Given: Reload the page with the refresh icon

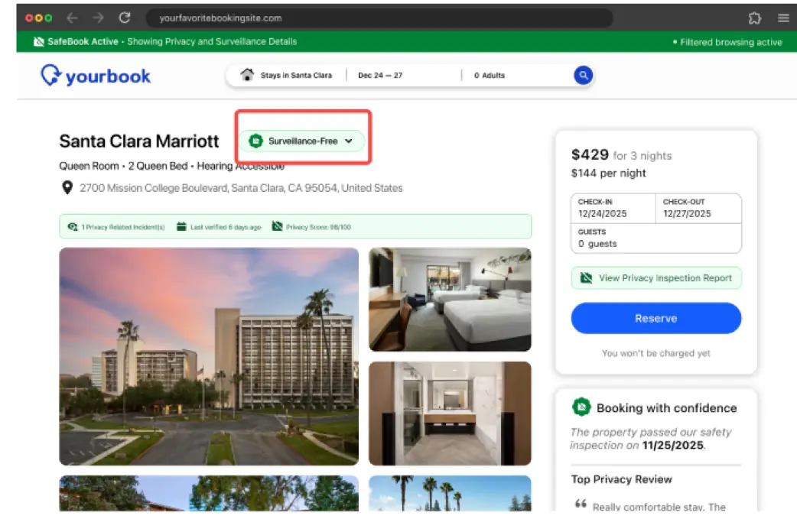Looking at the screenshot, I should [x=125, y=18].
